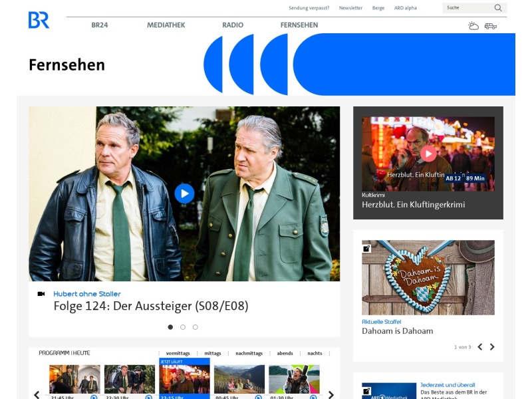
Task: Open the ARD alpha link
Action: (x=406, y=8)
